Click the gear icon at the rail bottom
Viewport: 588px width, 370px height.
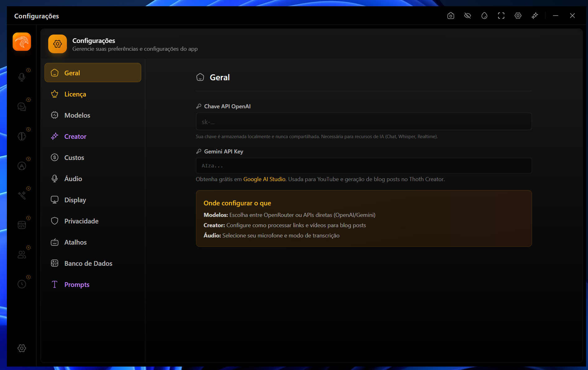[22, 348]
